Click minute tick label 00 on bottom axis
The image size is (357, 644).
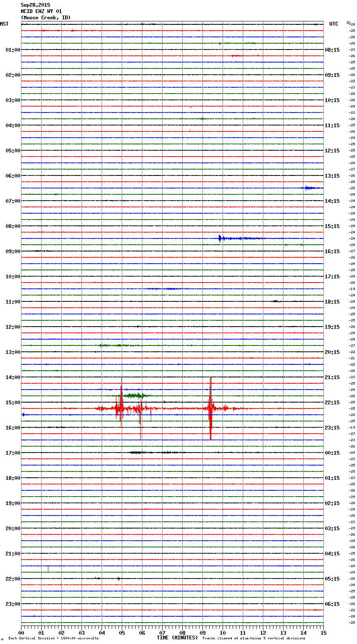21,633
